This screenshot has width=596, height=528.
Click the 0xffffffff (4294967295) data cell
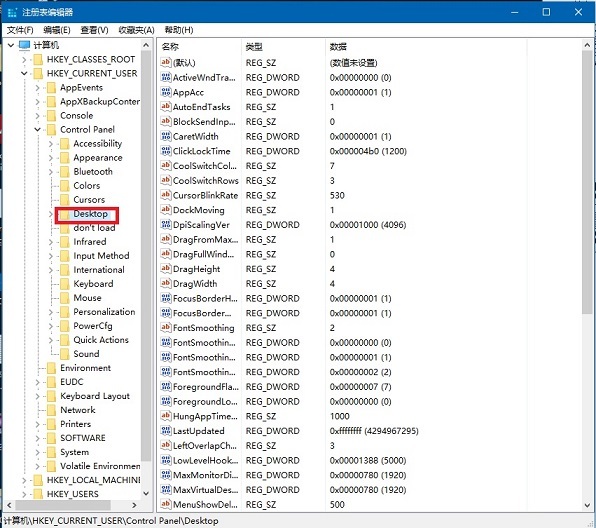(x=374, y=431)
